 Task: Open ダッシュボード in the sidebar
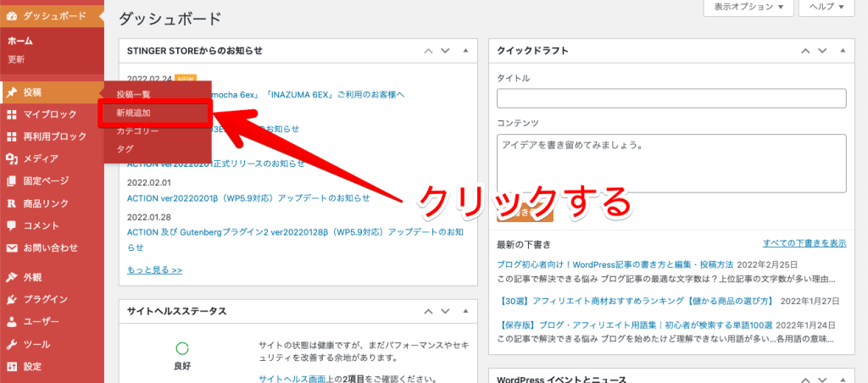coord(52,16)
